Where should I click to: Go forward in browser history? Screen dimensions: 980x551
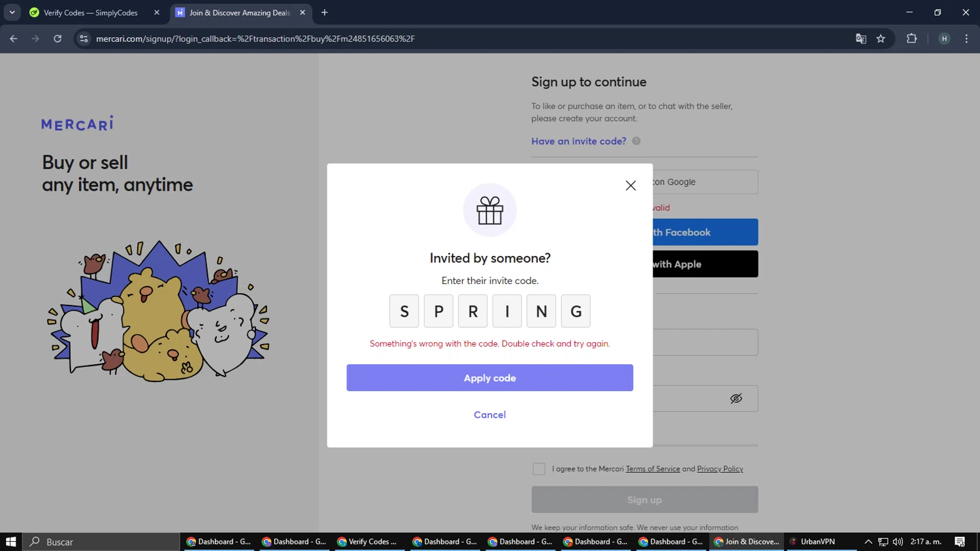[35, 39]
